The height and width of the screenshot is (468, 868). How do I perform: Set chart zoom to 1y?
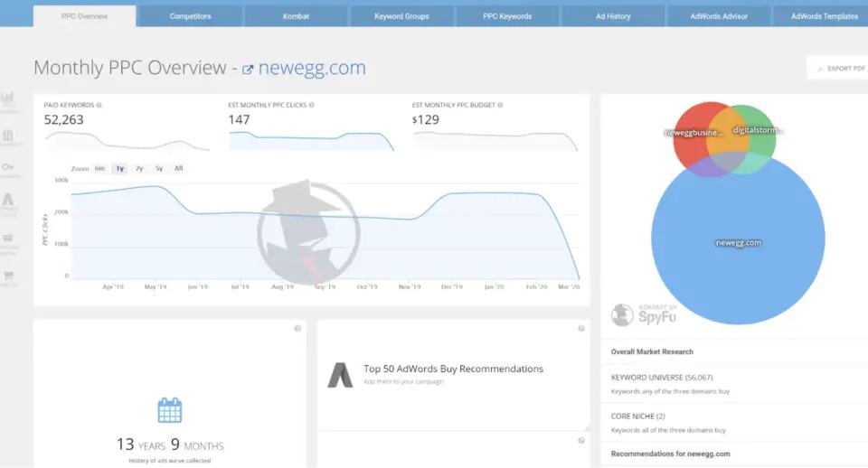click(x=120, y=169)
